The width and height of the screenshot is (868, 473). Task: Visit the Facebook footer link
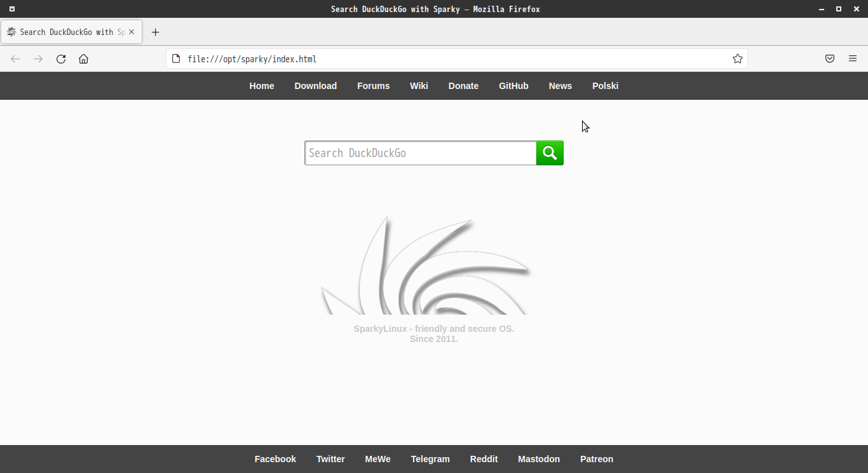[275, 459]
